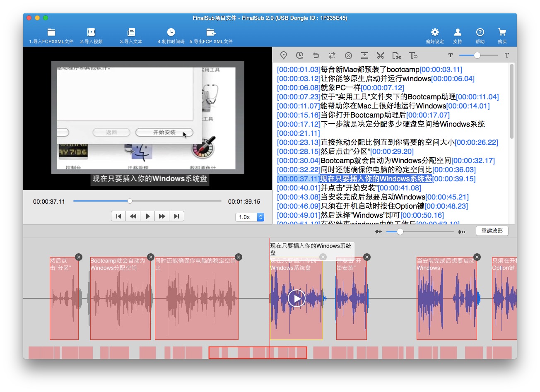Click end timecode [00:00:39.15]
The width and height of the screenshot is (540, 392).
pyautogui.click(x=454, y=179)
